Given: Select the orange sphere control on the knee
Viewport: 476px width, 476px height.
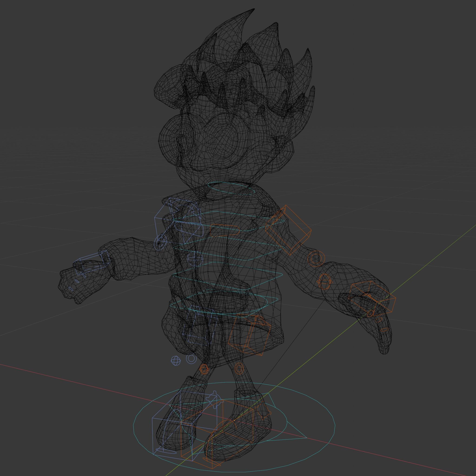Looking at the screenshot, I should point(204,369).
